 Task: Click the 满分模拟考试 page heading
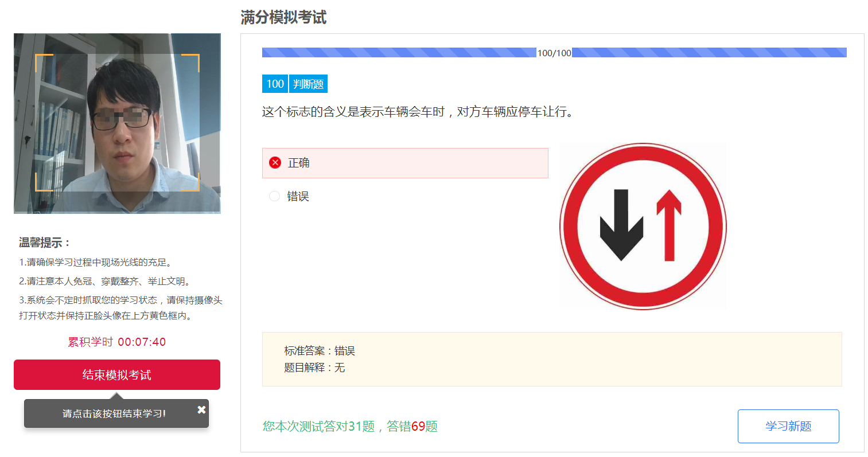tap(283, 18)
